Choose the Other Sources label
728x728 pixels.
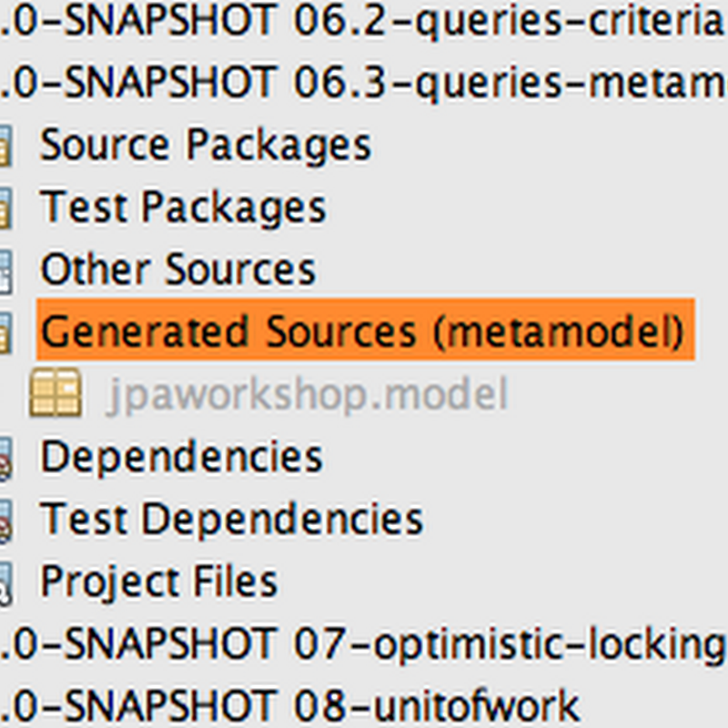178,269
